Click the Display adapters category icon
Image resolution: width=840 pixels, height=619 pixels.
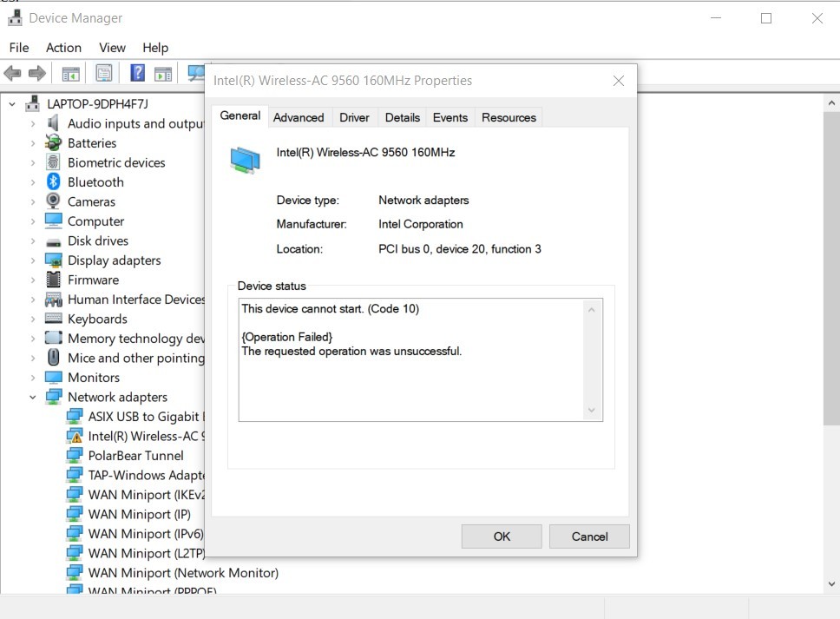(53, 260)
